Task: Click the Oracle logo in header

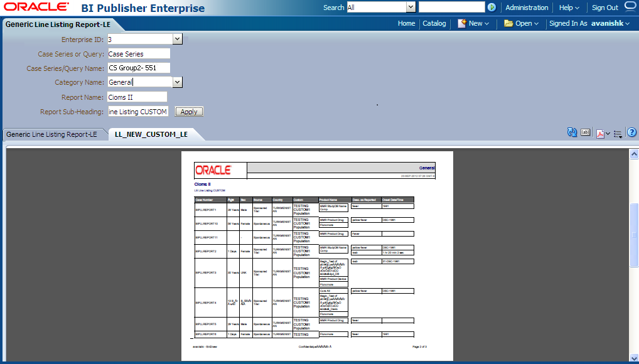Action: pos(36,7)
